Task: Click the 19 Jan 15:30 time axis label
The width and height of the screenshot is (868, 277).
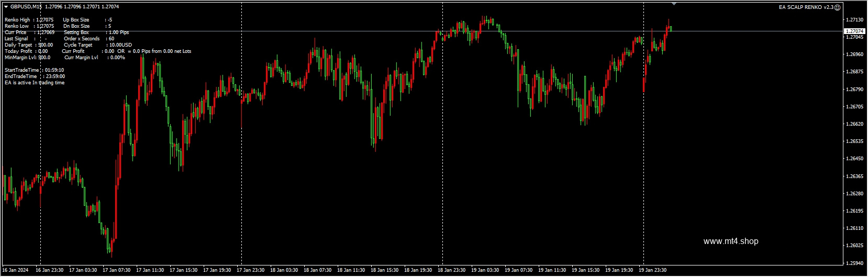Action: (x=585, y=270)
